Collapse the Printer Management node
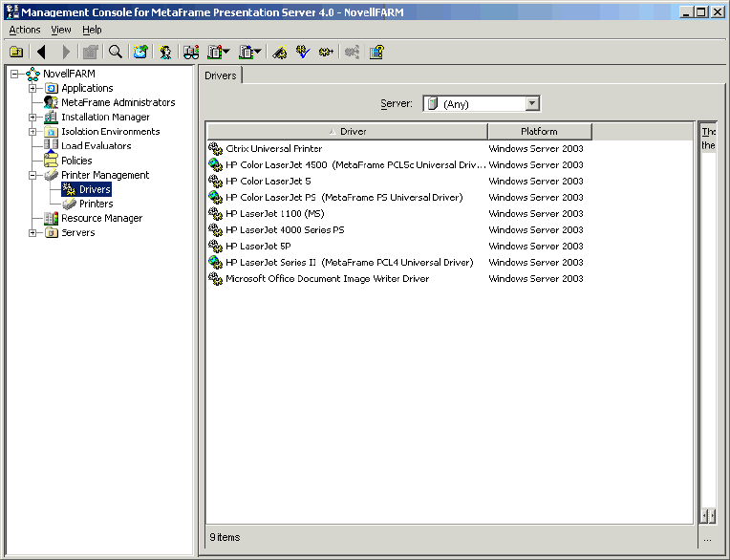Screen dimensions: 730x560 (x=32, y=175)
